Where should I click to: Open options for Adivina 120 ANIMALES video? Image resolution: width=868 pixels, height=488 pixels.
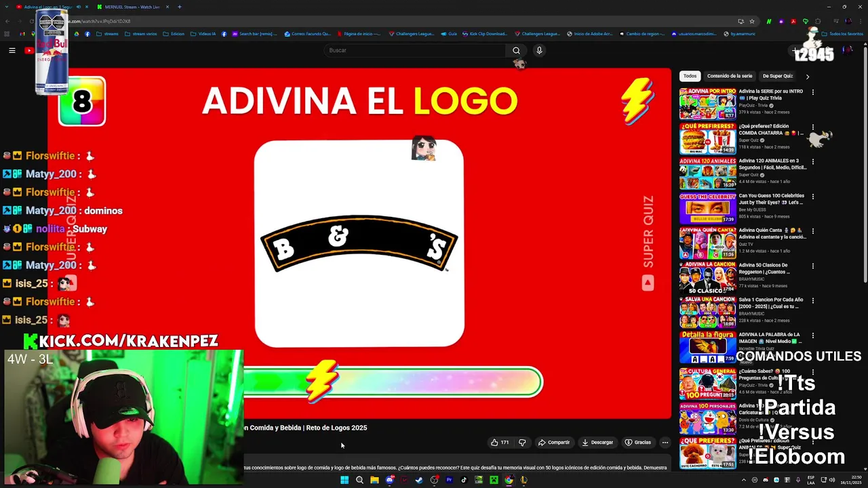(x=813, y=161)
